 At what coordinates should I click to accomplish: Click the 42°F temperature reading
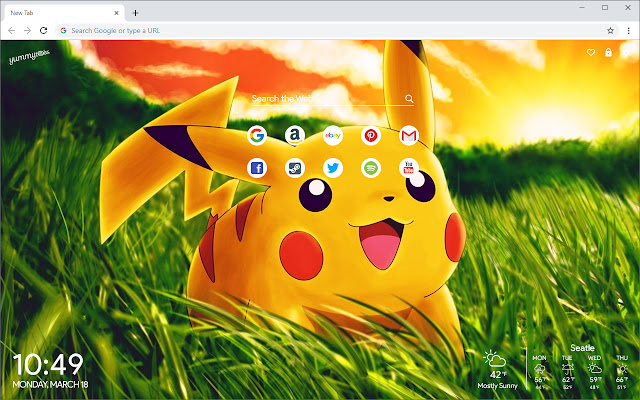[x=498, y=375]
